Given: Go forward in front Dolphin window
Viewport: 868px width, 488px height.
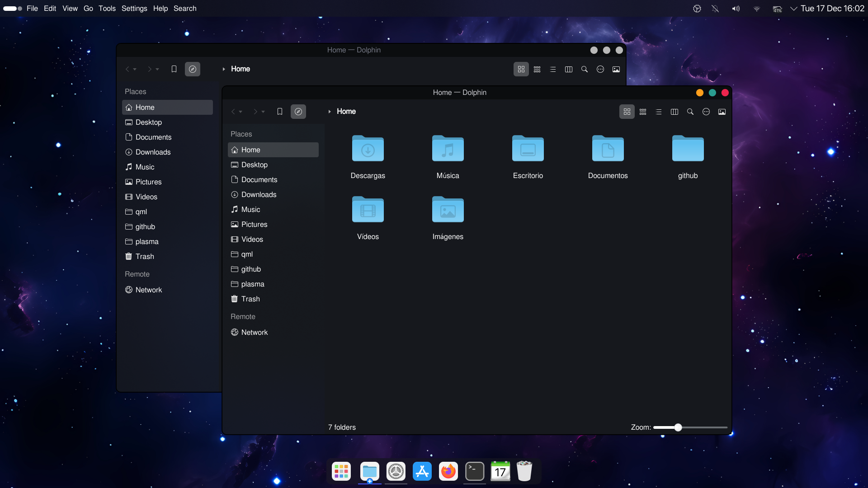Looking at the screenshot, I should coord(255,112).
